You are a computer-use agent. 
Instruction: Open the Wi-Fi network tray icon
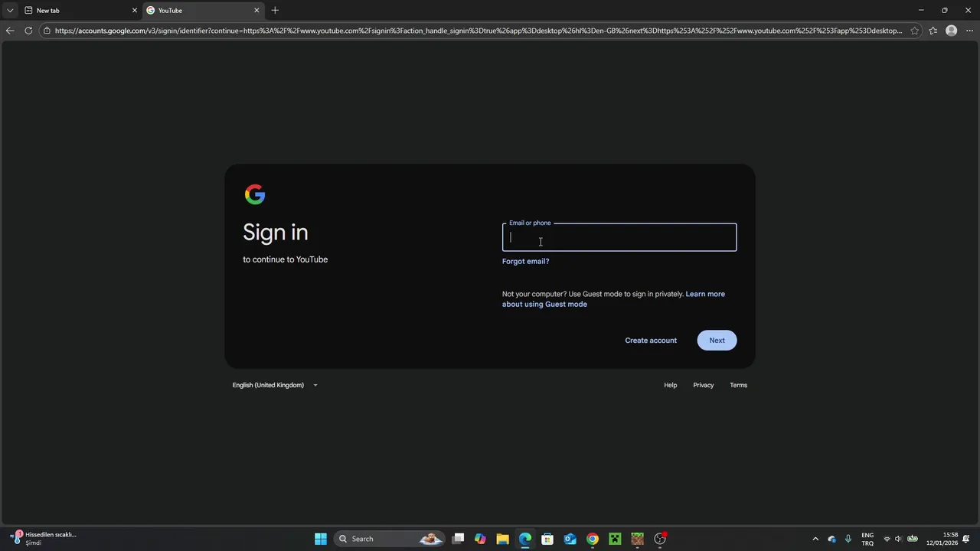[887, 539]
